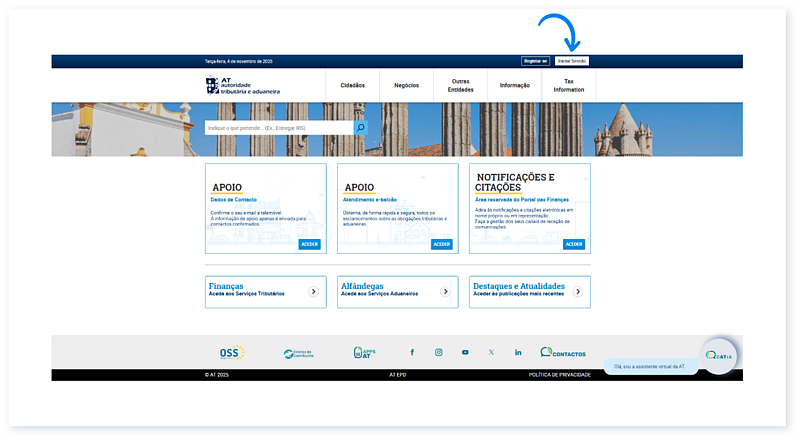Open the Instagram icon in footer
The image size is (800, 441).
coord(438,353)
